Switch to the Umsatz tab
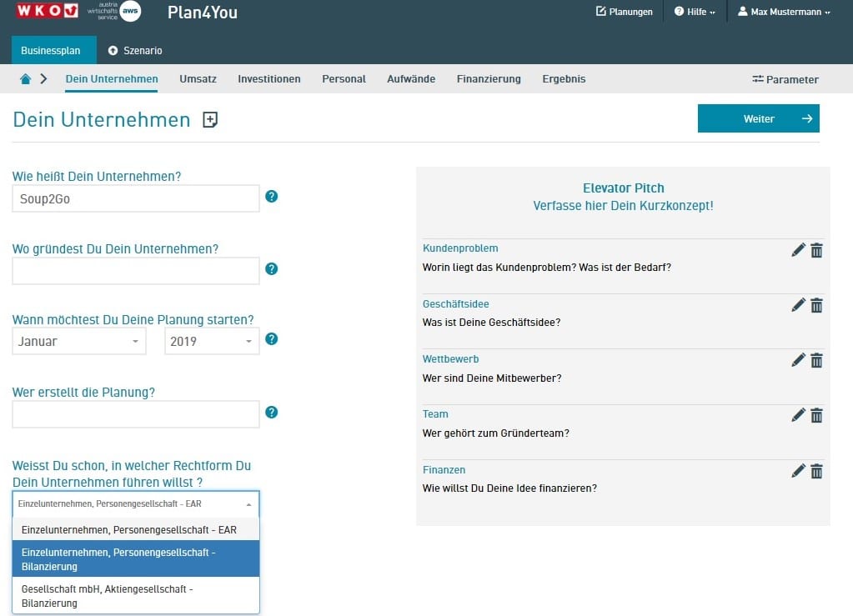The height and width of the screenshot is (616, 853). pyautogui.click(x=198, y=79)
